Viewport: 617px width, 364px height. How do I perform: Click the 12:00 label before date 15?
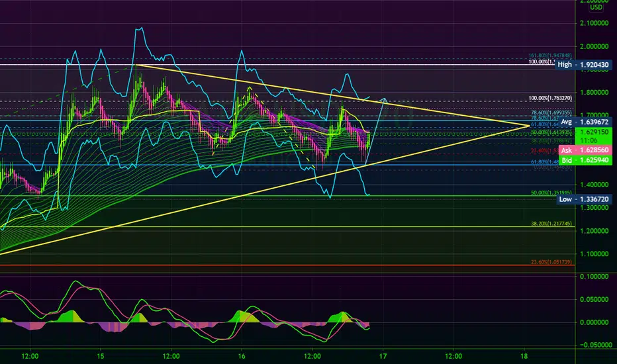(x=30, y=357)
